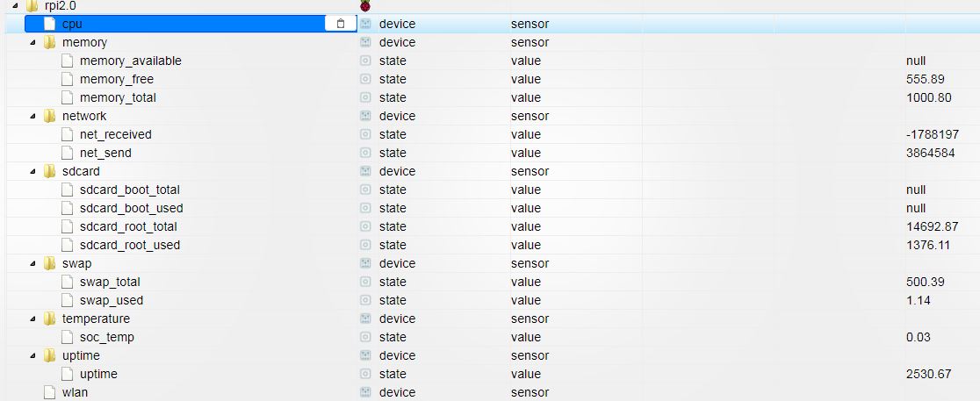This screenshot has height=401, width=980.
Task: Click state icon in memory_free row
Action: pyautogui.click(x=365, y=79)
